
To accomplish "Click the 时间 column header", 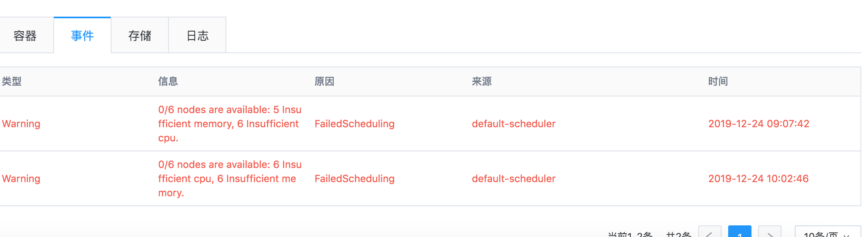I will point(718,81).
